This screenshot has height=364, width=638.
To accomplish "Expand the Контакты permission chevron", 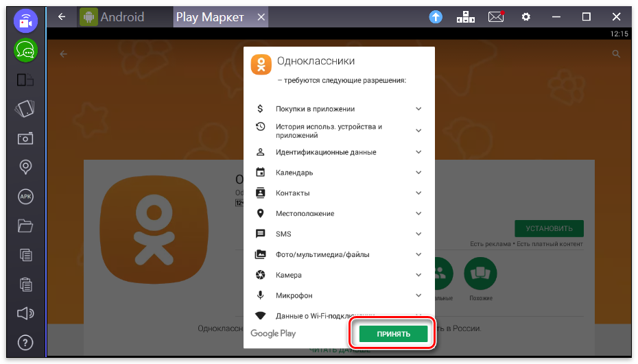I will [x=418, y=193].
